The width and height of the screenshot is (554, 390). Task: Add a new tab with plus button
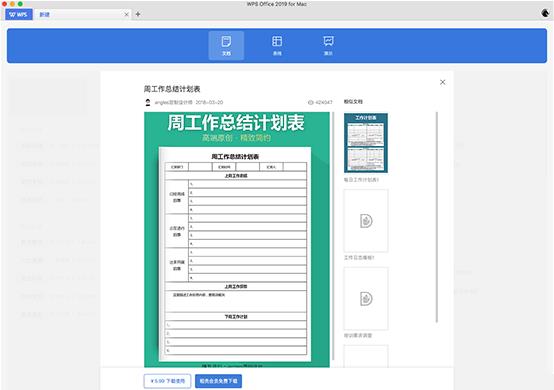point(138,14)
